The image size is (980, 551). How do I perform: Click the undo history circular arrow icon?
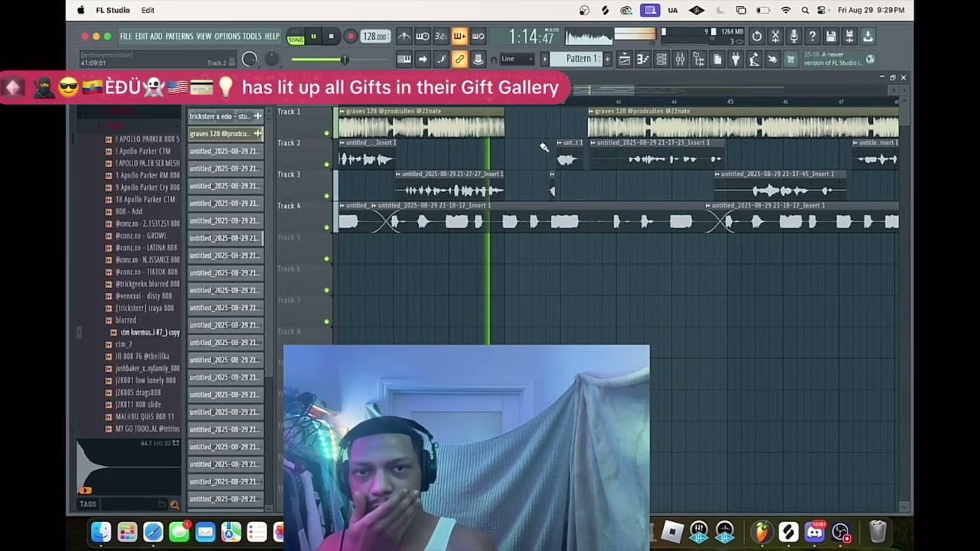[x=756, y=36]
